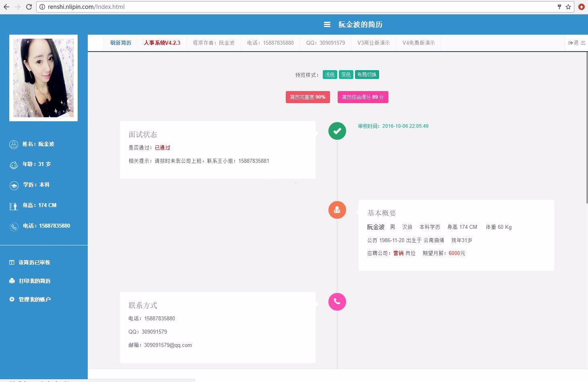Click 退出 to log out
Image resolution: width=588 pixels, height=382 pixels.
[x=577, y=43]
